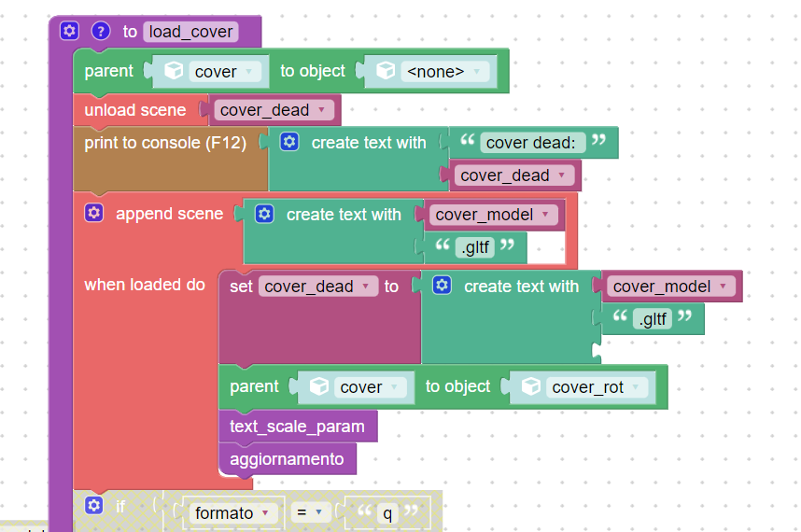Open cover_dead dropdown in the set block

point(318,286)
